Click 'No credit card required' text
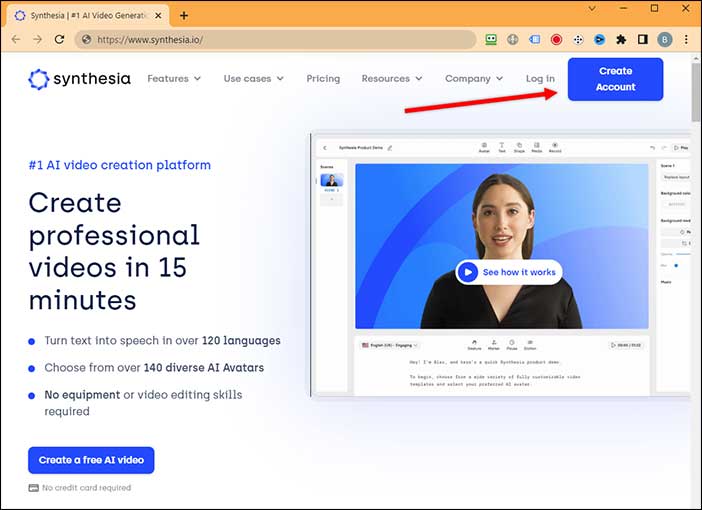Viewport: 702px width, 510px height. coord(86,488)
